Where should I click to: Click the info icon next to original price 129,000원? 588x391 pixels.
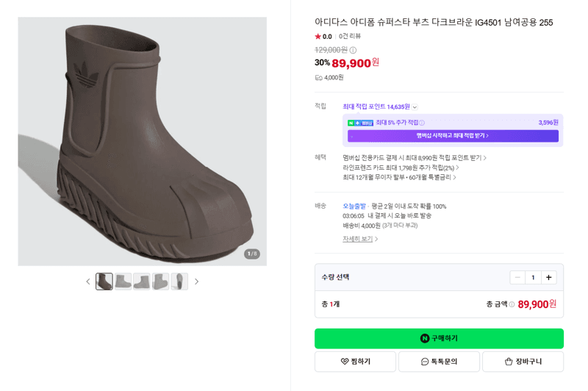(x=353, y=50)
